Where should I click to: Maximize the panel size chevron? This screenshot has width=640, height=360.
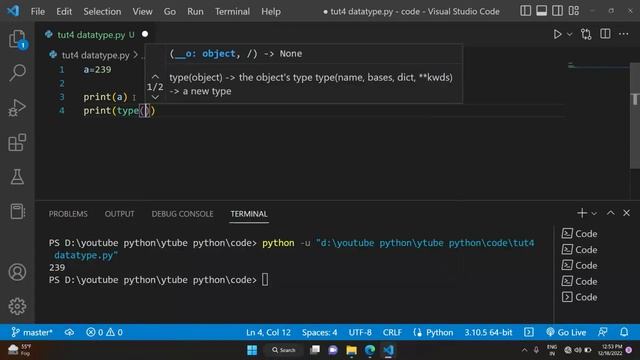(x=611, y=213)
